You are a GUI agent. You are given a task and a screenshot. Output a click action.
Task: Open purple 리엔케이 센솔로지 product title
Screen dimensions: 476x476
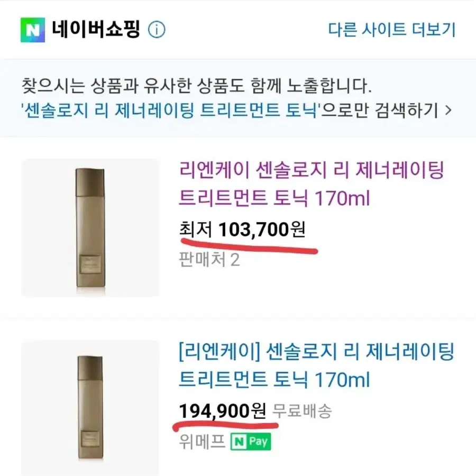point(312,184)
